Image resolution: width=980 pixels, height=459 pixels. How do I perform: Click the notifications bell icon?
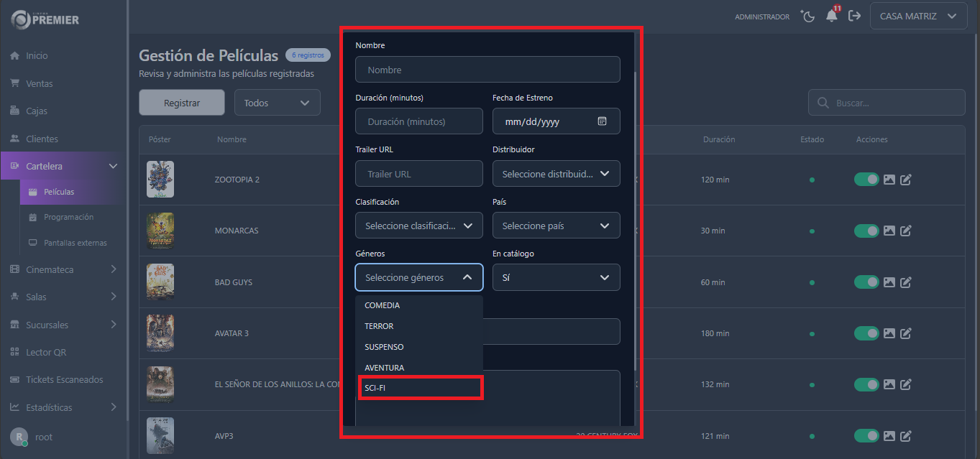click(832, 16)
